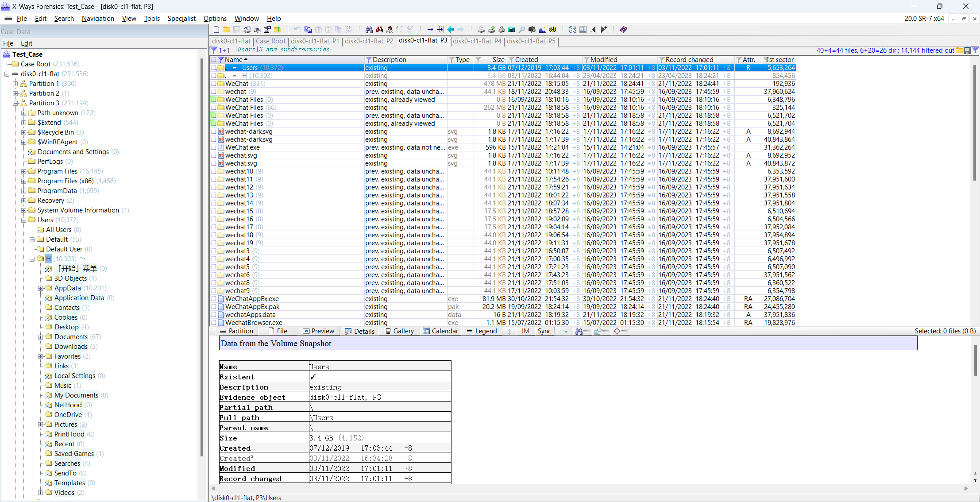The height and width of the screenshot is (502, 980).
Task: Click the calculator toolbar icon
Action: click(x=512, y=30)
